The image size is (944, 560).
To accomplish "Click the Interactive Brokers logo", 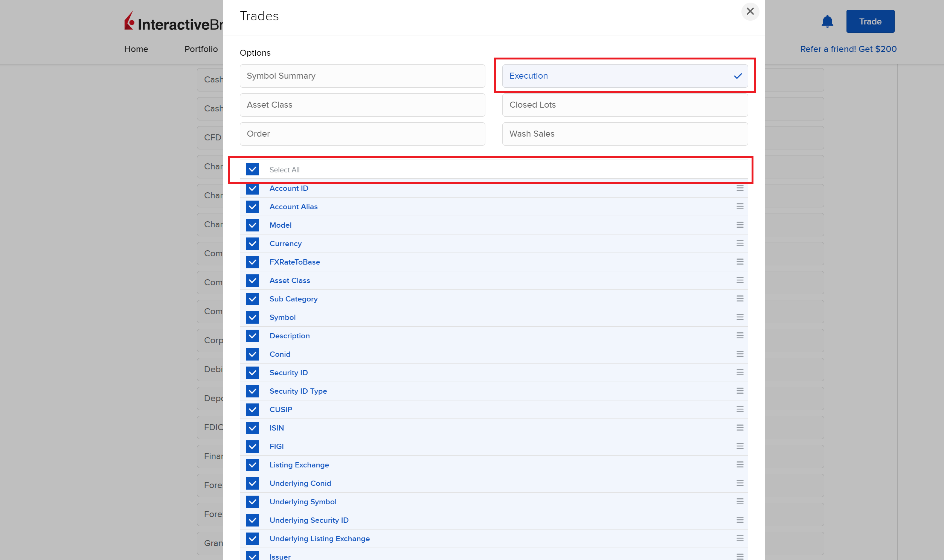I will tap(173, 23).
